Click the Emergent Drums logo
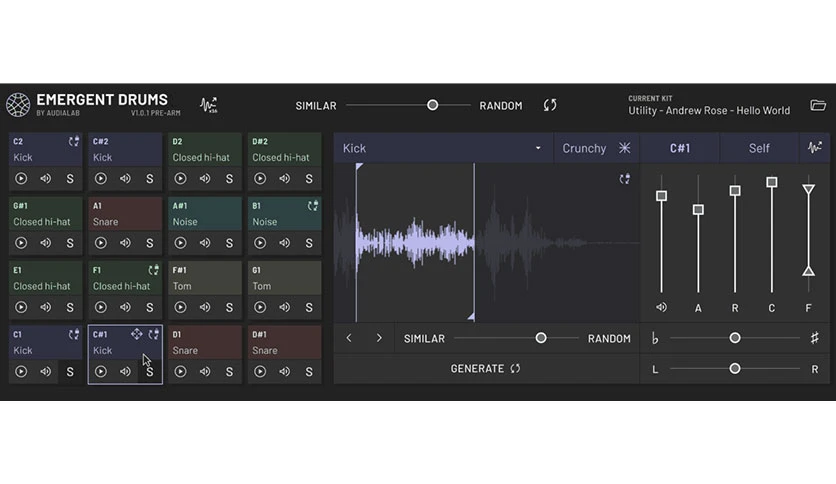Viewport: 836px width, 484px height. click(x=18, y=105)
